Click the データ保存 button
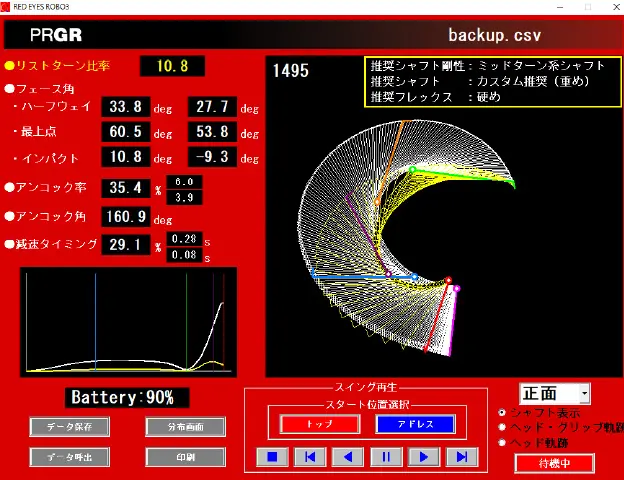The height and width of the screenshot is (480, 624). point(70,427)
